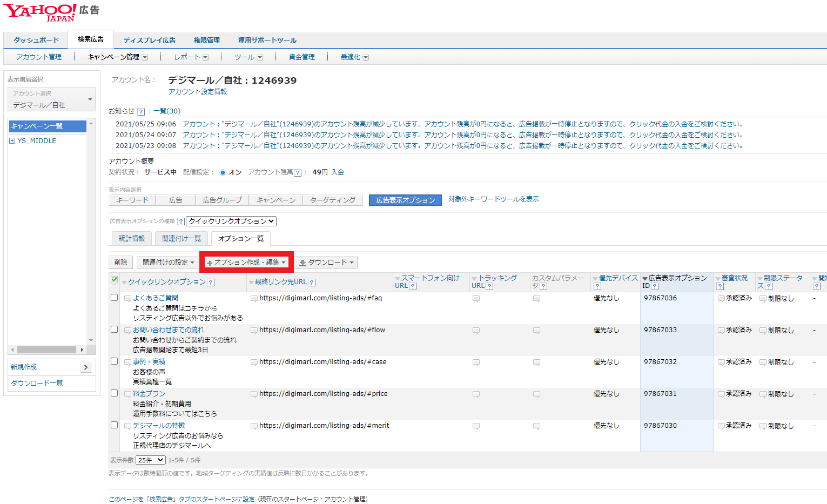The width and height of the screenshot is (827, 504).
Task: Select the 配信設定 オン radio button
Action: tap(223, 173)
